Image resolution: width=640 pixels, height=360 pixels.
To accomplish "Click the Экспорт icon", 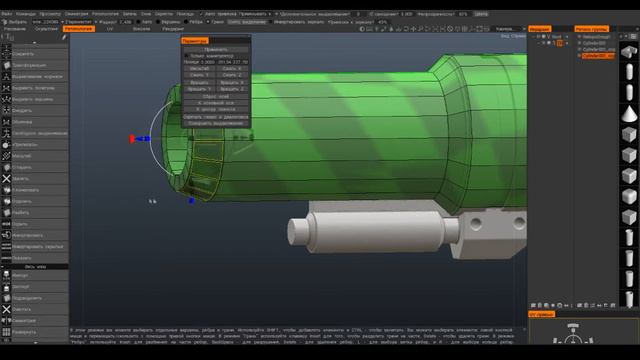I will tap(6, 287).
